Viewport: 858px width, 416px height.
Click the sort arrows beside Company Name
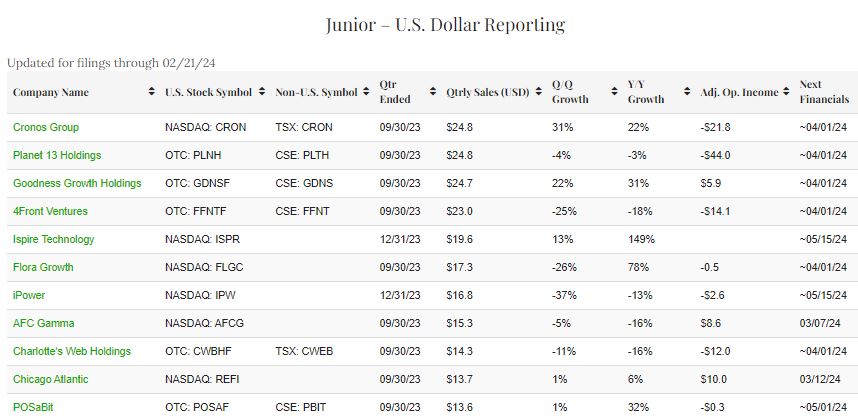click(149, 93)
